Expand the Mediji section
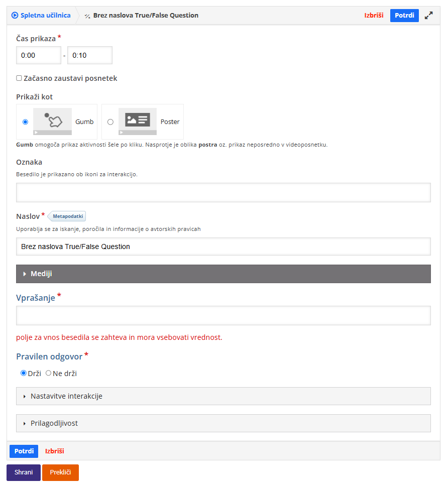 223,274
